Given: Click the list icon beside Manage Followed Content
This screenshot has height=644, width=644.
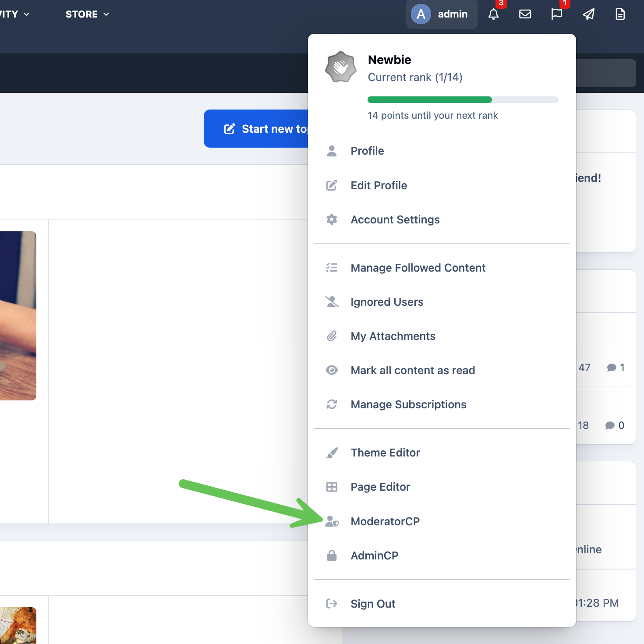Looking at the screenshot, I should (x=332, y=268).
